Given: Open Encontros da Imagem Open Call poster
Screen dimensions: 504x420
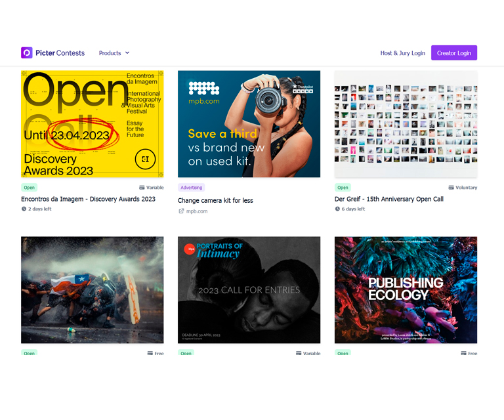Looking at the screenshot, I should (x=92, y=124).
